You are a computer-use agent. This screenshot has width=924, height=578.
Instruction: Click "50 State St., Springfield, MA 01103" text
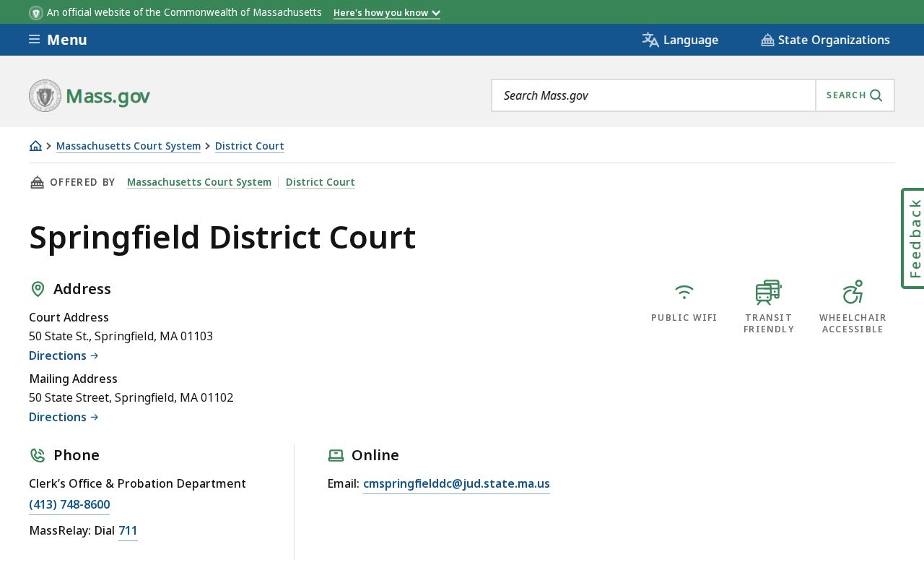tap(121, 336)
